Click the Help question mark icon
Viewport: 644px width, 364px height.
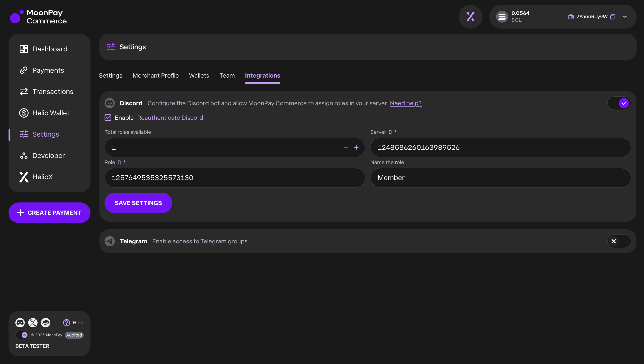66,322
